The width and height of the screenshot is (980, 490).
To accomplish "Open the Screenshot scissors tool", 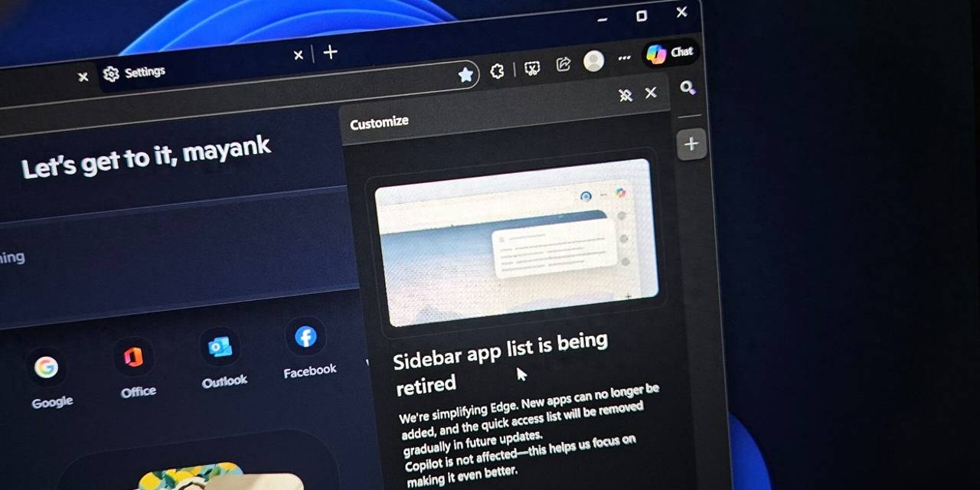I will pyautogui.click(x=532, y=68).
